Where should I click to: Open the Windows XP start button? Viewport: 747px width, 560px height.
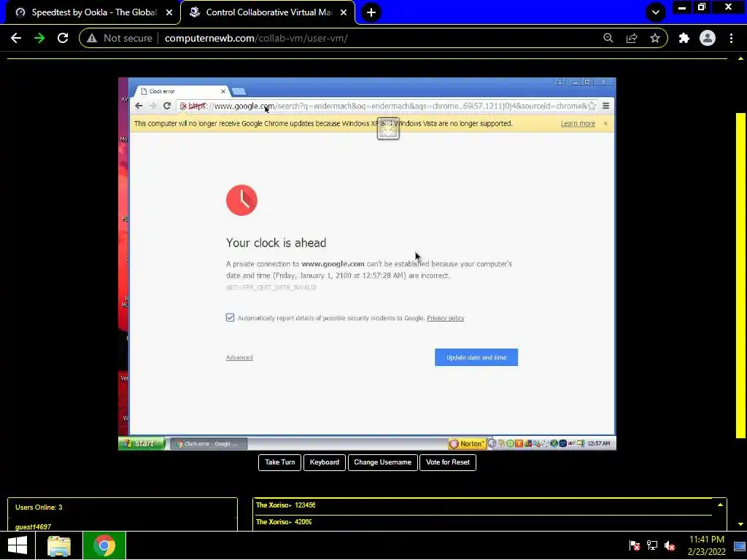(142, 443)
